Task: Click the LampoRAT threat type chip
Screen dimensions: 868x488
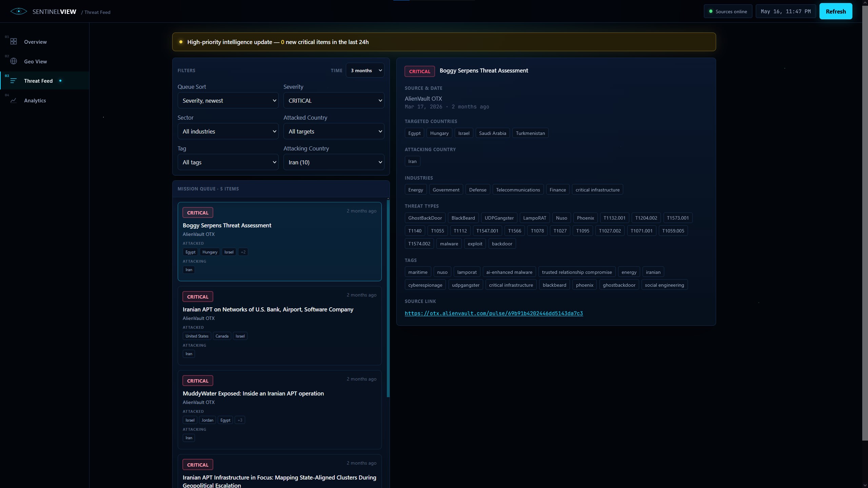Action: (535, 218)
